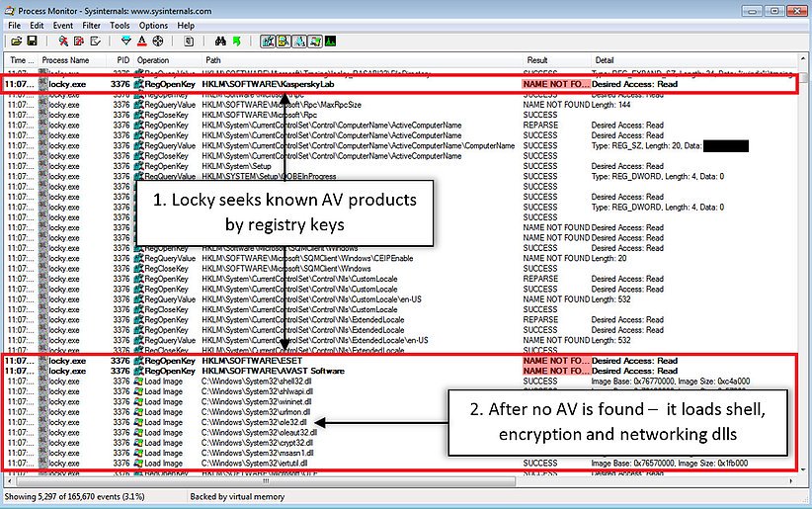
Task: Click the Save floppy disk icon
Action: tap(32, 41)
